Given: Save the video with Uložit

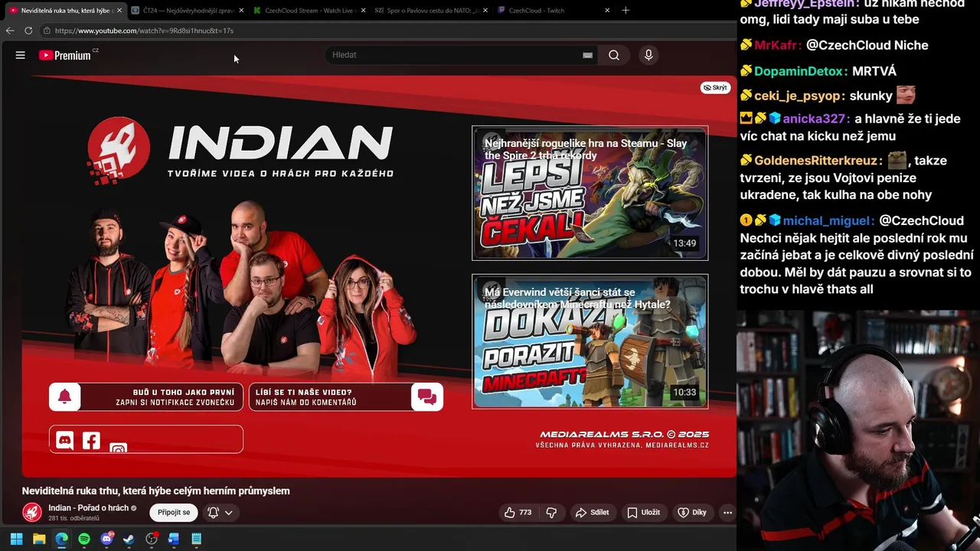Looking at the screenshot, I should (x=643, y=513).
